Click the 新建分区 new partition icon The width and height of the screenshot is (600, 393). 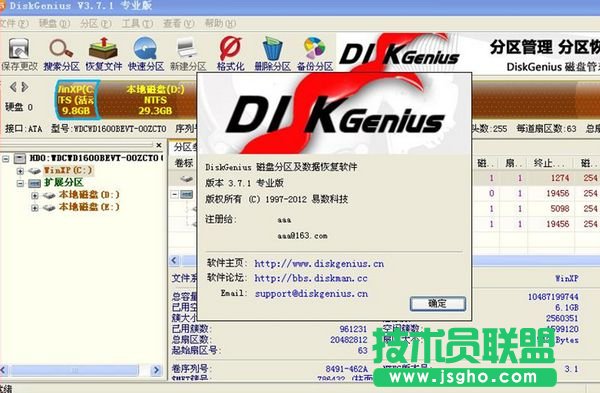(188, 54)
